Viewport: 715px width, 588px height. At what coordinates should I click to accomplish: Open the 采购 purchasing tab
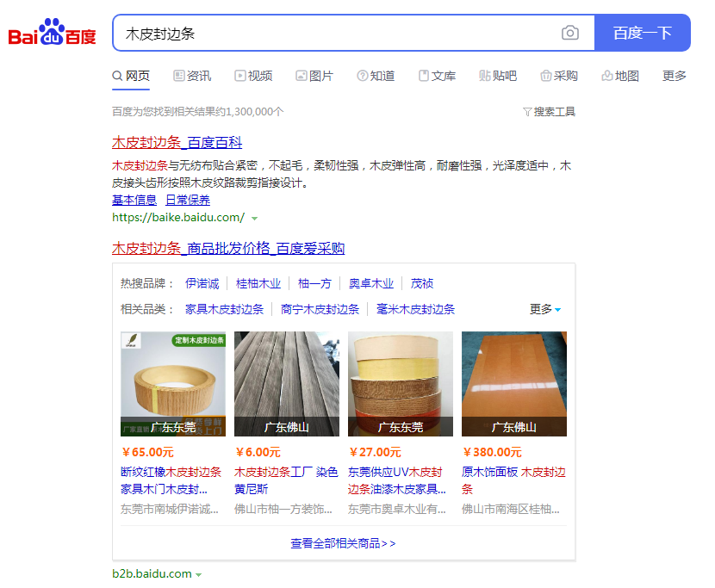coord(559,76)
